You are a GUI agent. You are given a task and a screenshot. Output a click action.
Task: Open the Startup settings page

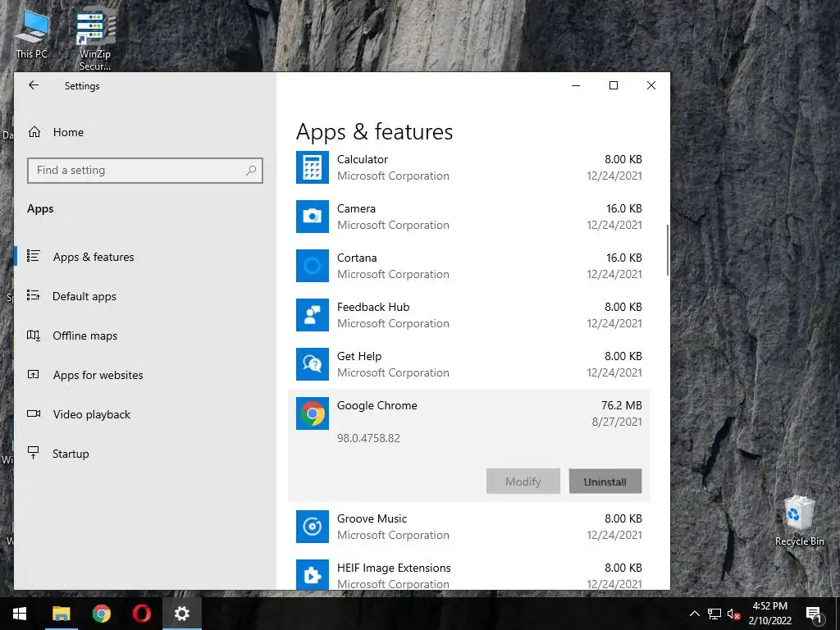pos(71,454)
